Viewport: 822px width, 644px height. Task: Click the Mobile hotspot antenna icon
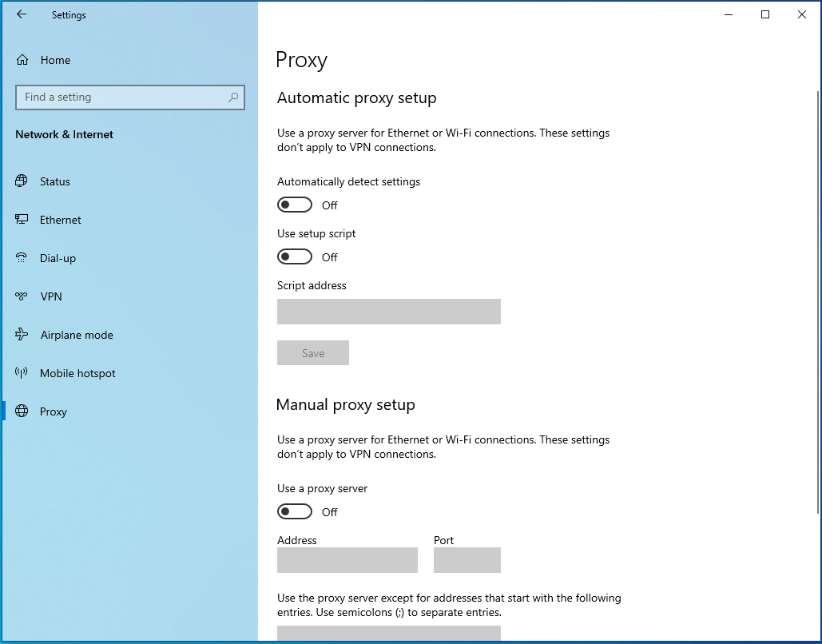[x=22, y=373]
